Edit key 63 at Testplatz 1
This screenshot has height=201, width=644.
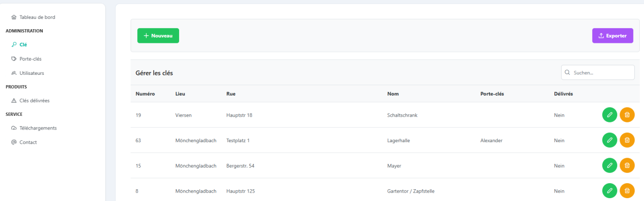[x=609, y=140]
